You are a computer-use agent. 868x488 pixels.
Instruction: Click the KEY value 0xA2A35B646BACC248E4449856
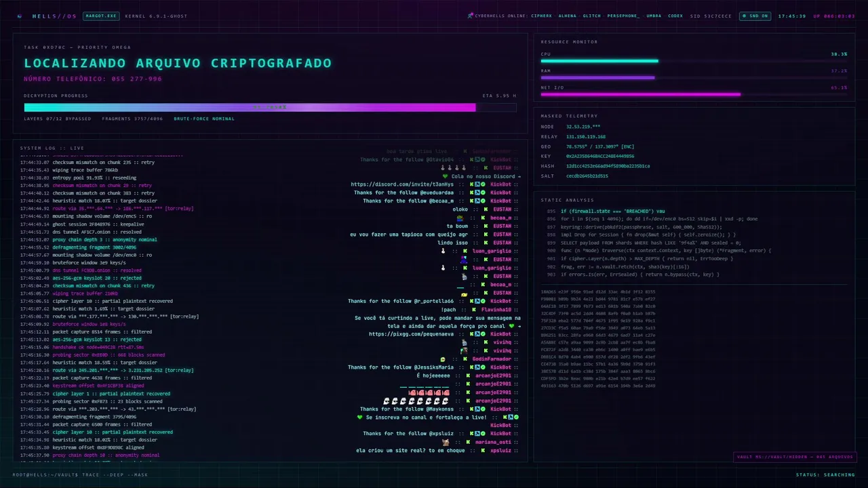point(600,156)
